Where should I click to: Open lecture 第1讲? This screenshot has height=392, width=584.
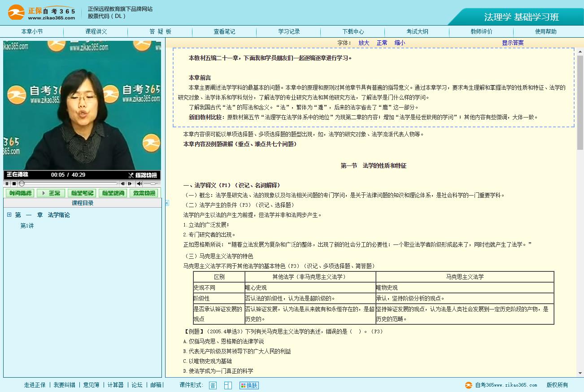(x=27, y=226)
